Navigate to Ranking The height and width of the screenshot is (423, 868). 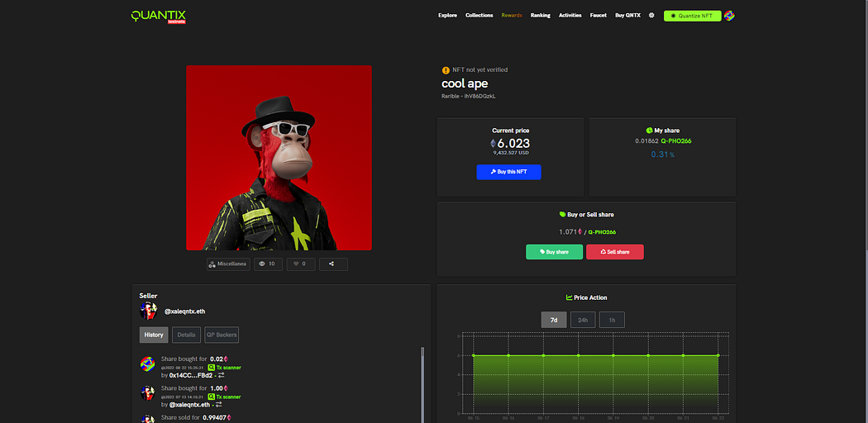coord(541,16)
